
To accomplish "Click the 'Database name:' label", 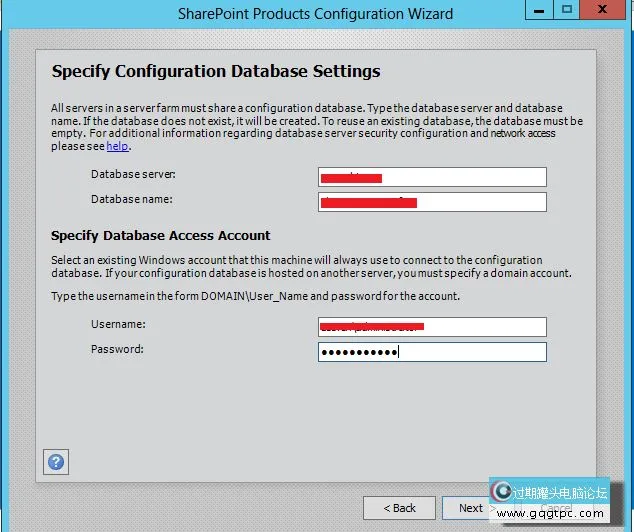I will (131, 199).
